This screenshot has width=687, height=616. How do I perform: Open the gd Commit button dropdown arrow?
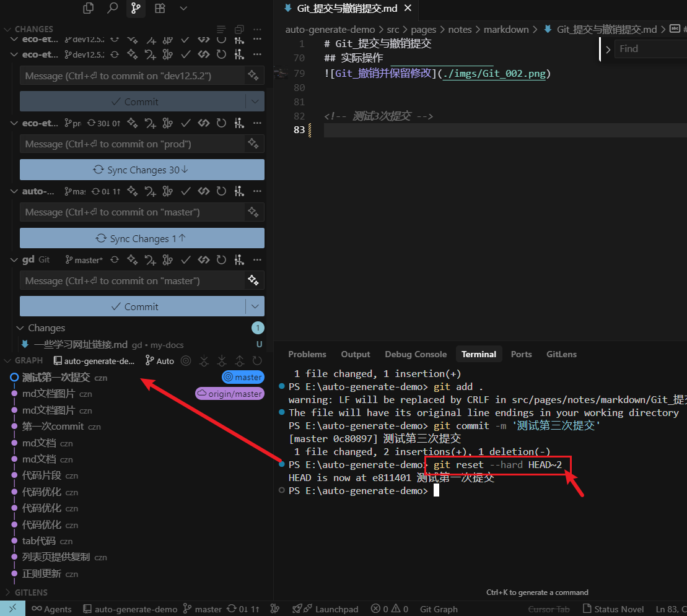tap(255, 306)
